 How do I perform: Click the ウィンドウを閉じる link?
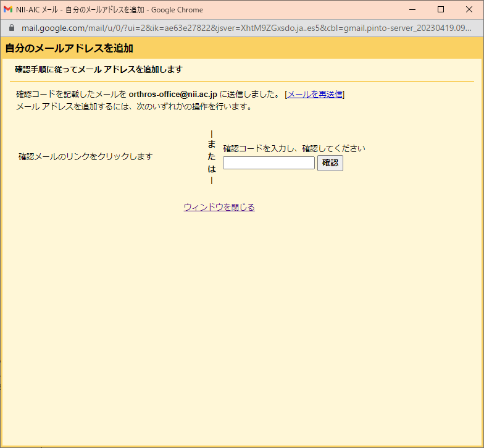[219, 207]
